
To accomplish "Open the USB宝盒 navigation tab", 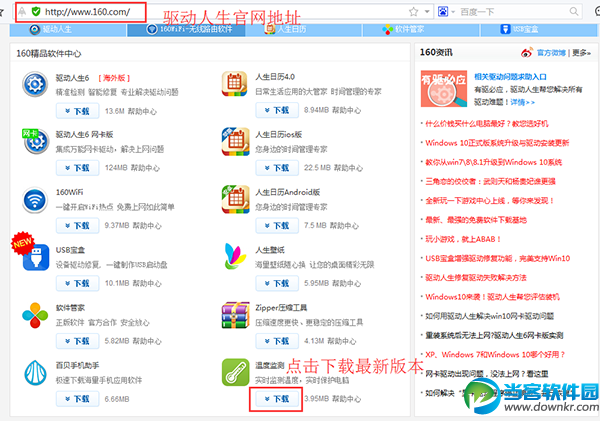I will [538, 29].
